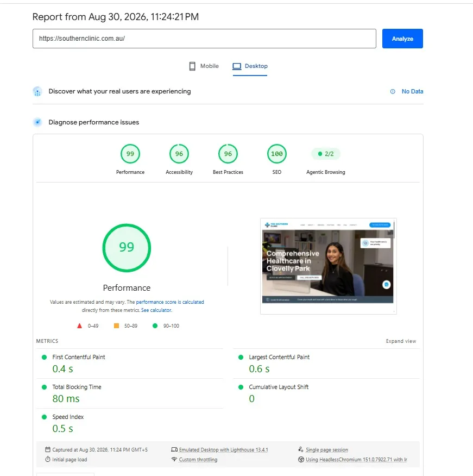Viewport: 473px width, 476px height.
Task: Click Discover what your real users text
Action: [x=119, y=91]
